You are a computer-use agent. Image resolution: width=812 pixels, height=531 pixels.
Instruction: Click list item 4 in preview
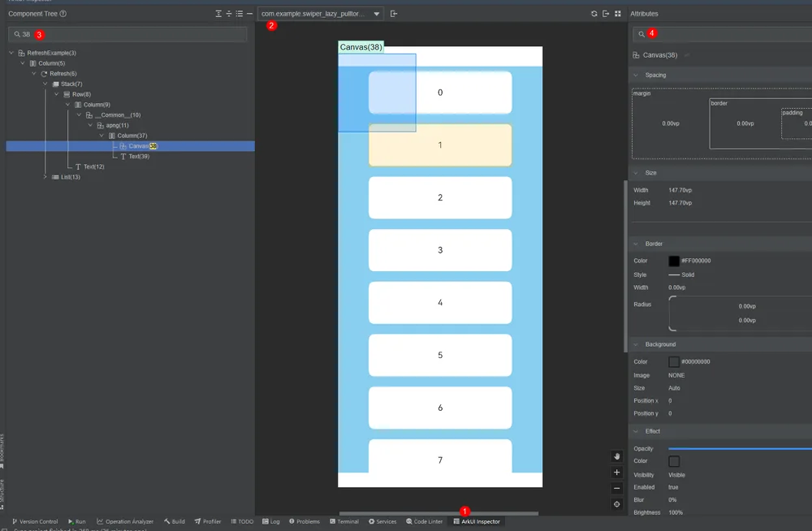point(440,303)
